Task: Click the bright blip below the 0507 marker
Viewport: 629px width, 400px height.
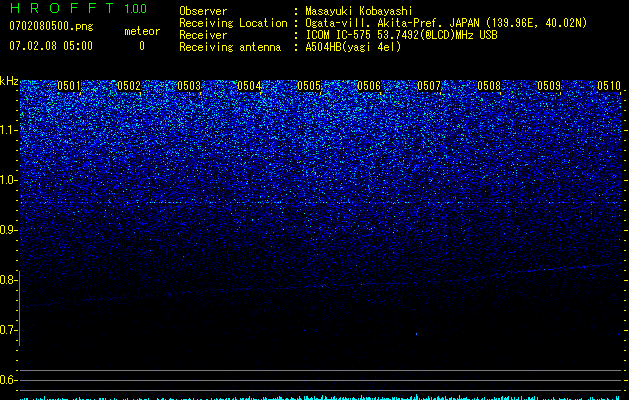Action: [416, 334]
